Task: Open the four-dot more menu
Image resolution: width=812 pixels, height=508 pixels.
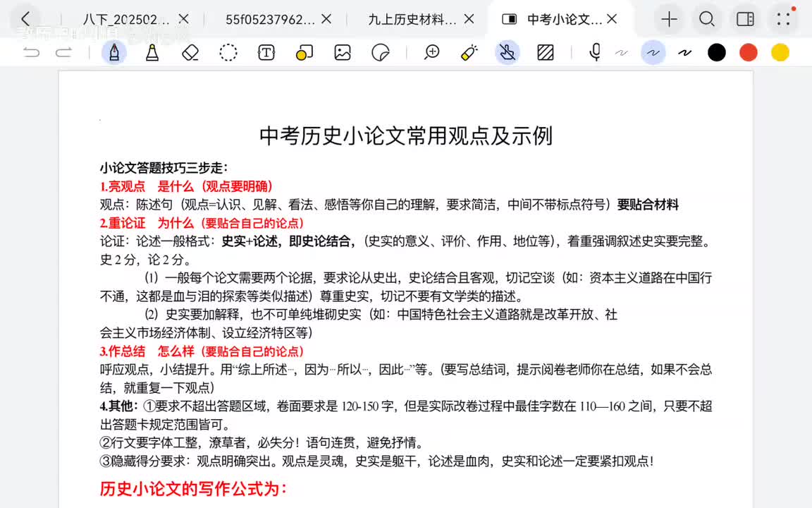Action: tap(784, 19)
